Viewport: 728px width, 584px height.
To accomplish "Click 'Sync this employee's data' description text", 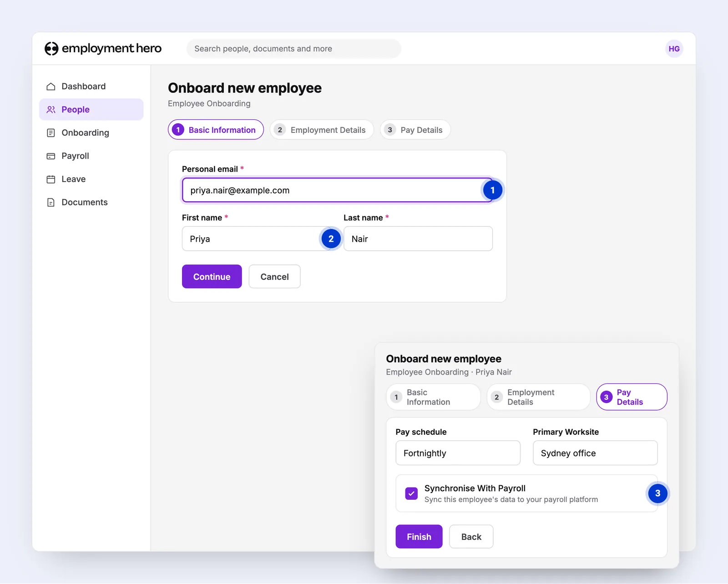I will [x=511, y=499].
